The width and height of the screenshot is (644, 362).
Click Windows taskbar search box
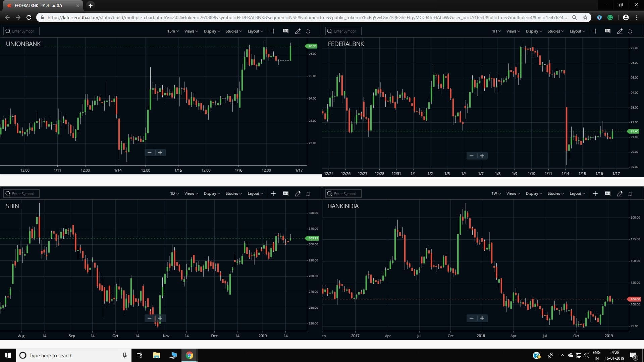[x=74, y=355]
